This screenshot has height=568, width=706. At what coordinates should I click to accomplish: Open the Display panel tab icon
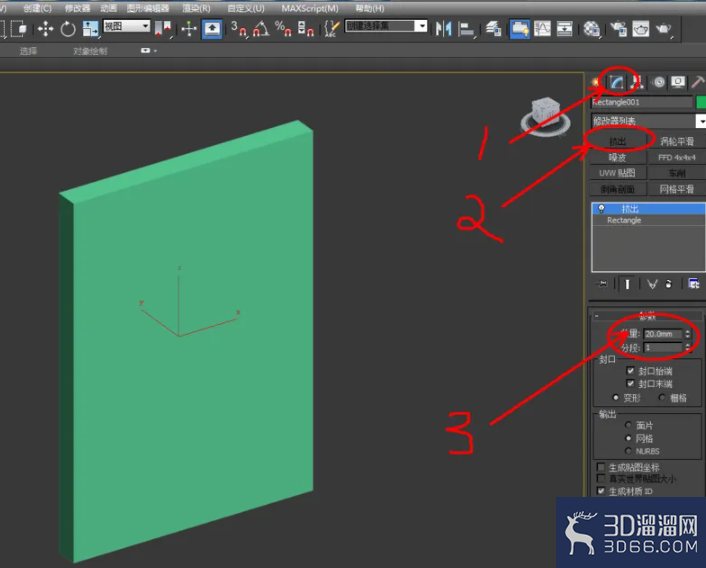click(678, 82)
